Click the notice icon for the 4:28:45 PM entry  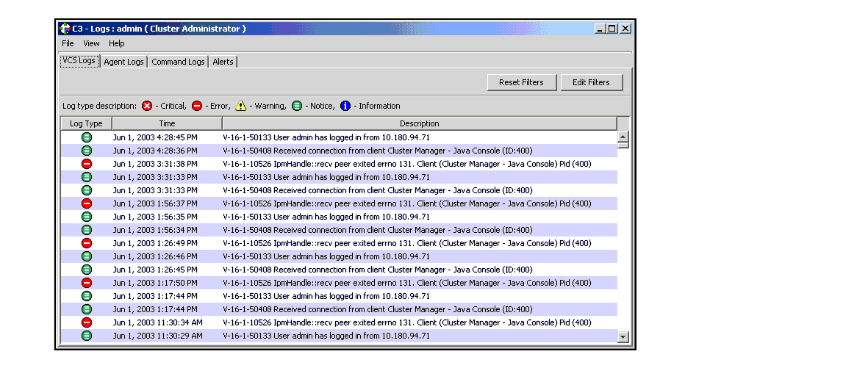(86, 137)
